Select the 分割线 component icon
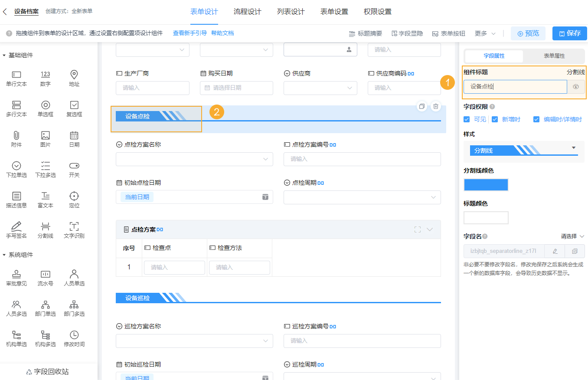Screen dimensions: 588x380 [45, 229]
